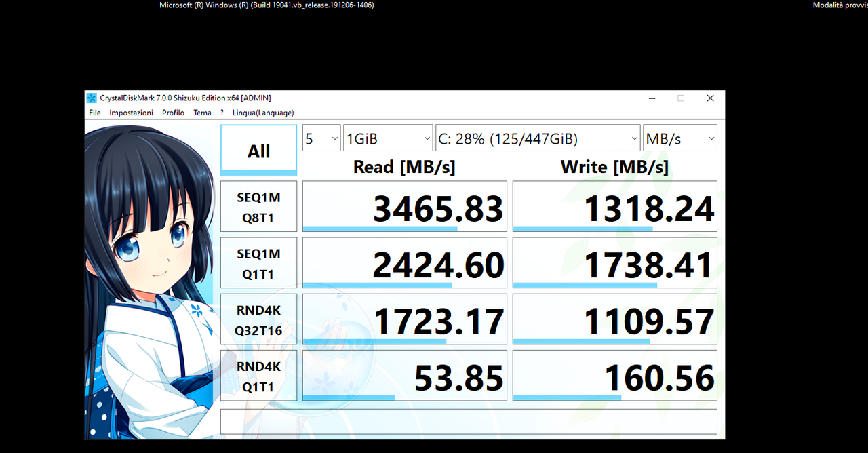The height and width of the screenshot is (453, 868).
Task: Open the test size dropdown showing 1GiB
Action: 388,138
